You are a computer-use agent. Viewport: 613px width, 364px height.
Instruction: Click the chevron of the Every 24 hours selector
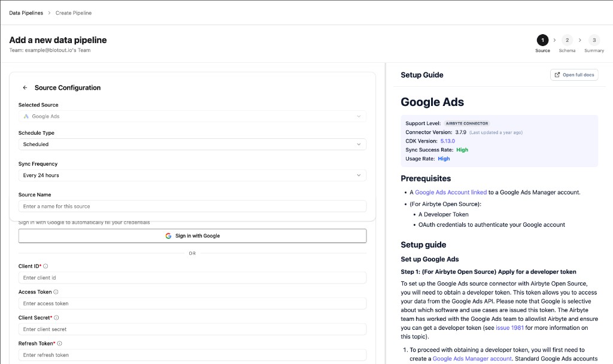click(x=359, y=175)
